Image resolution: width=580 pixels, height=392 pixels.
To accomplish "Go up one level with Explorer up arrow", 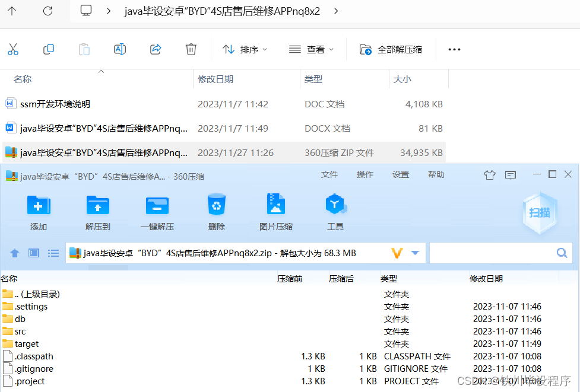I will (12, 11).
